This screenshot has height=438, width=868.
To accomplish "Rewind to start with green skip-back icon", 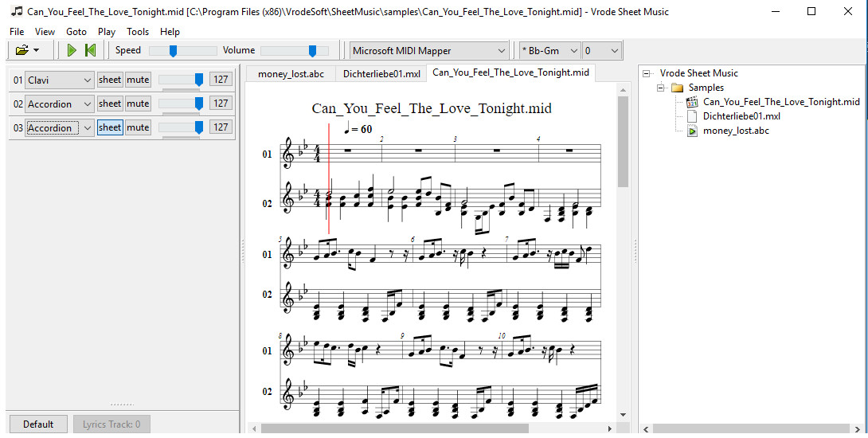I will 90,50.
